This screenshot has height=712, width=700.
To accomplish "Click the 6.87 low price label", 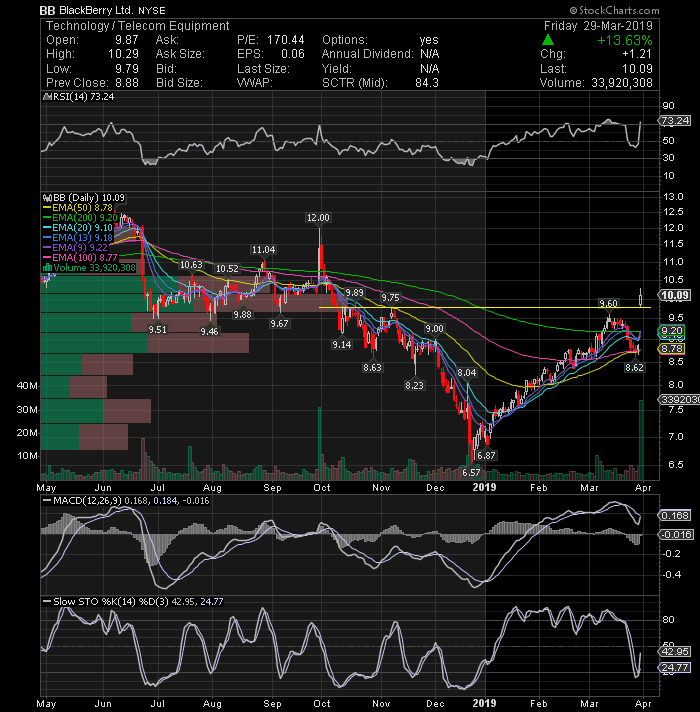I will point(486,455).
